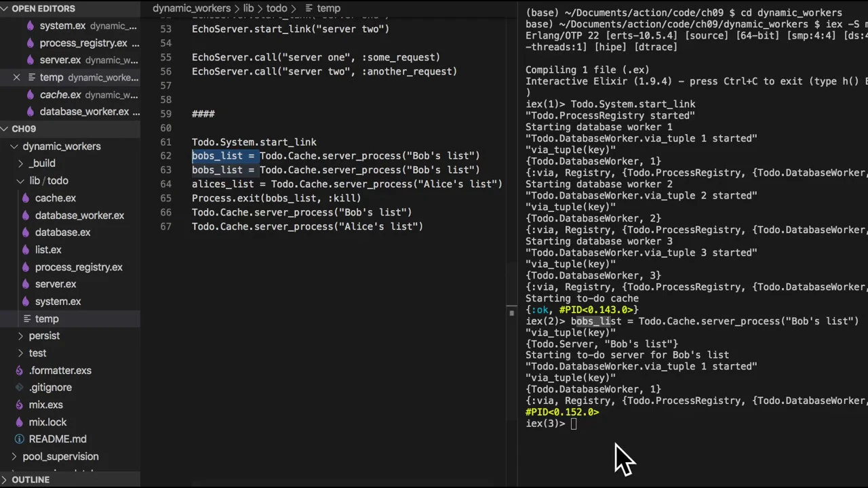868x488 pixels.
Task: Expand the persist folder
Action: [21, 336]
